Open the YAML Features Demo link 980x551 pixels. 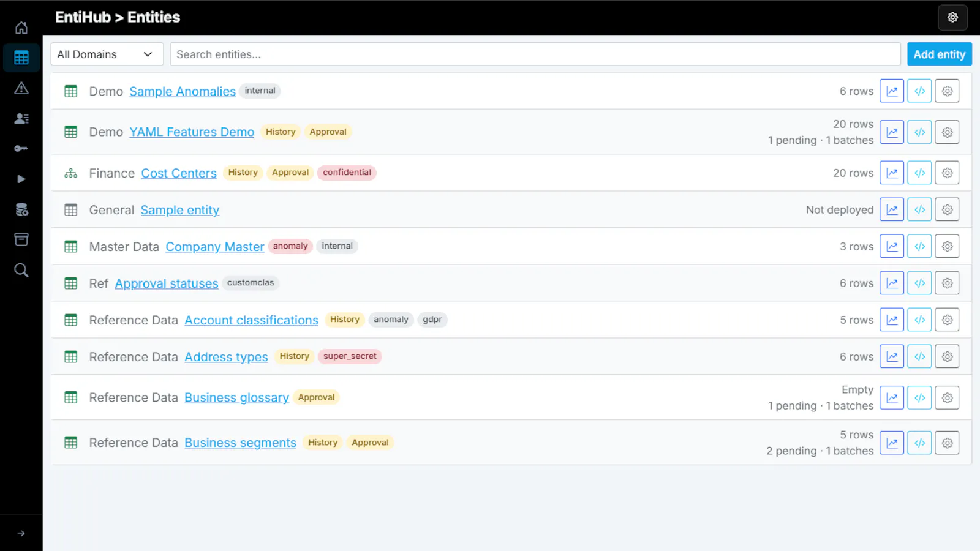192,132
